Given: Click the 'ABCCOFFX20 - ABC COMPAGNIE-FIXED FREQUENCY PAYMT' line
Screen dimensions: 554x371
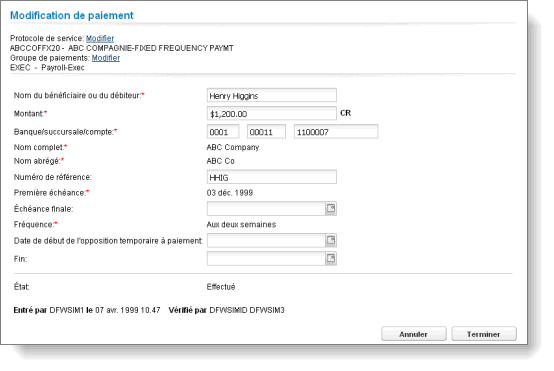Looking at the screenshot, I should point(122,48).
